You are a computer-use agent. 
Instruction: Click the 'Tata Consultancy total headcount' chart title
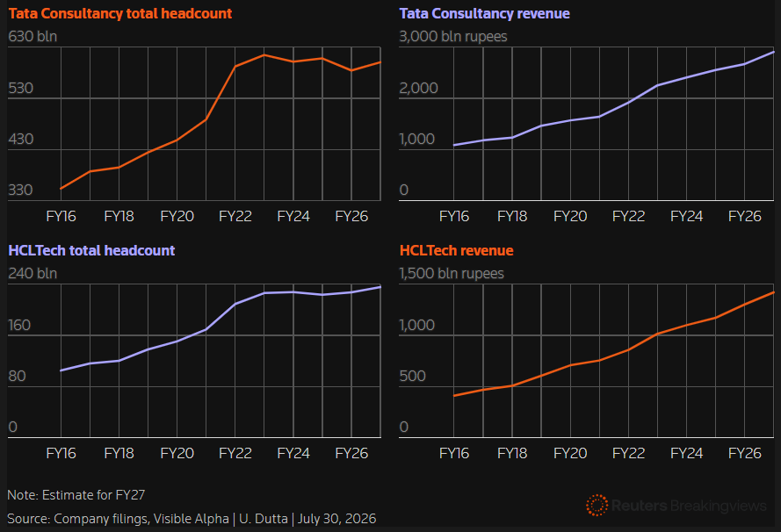(x=120, y=13)
